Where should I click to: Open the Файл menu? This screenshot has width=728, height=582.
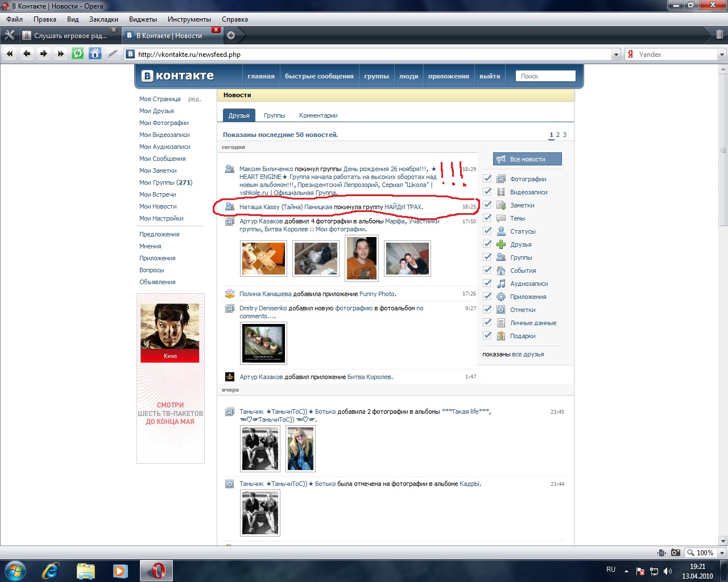(15, 19)
